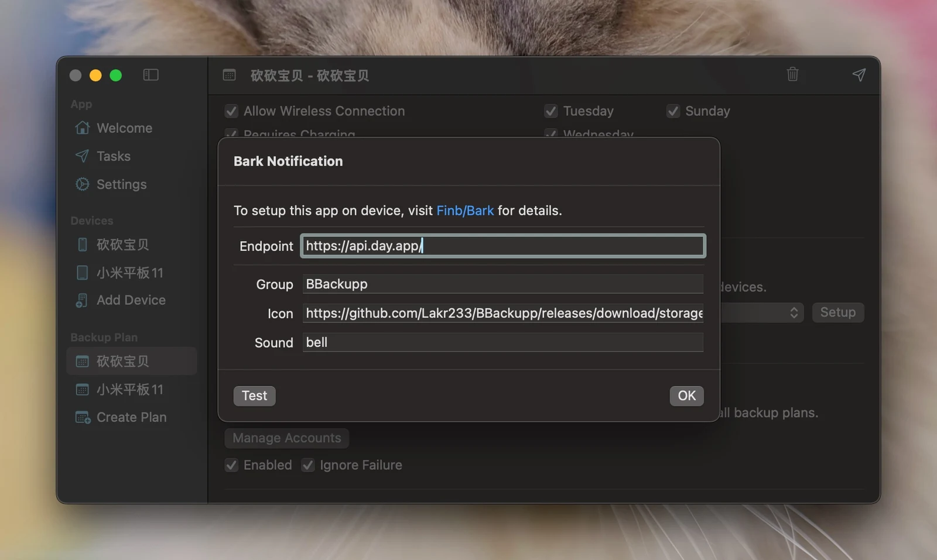Viewport: 937px width, 560px height.
Task: Click the paper plane run icon in toolbar
Action: click(x=859, y=74)
